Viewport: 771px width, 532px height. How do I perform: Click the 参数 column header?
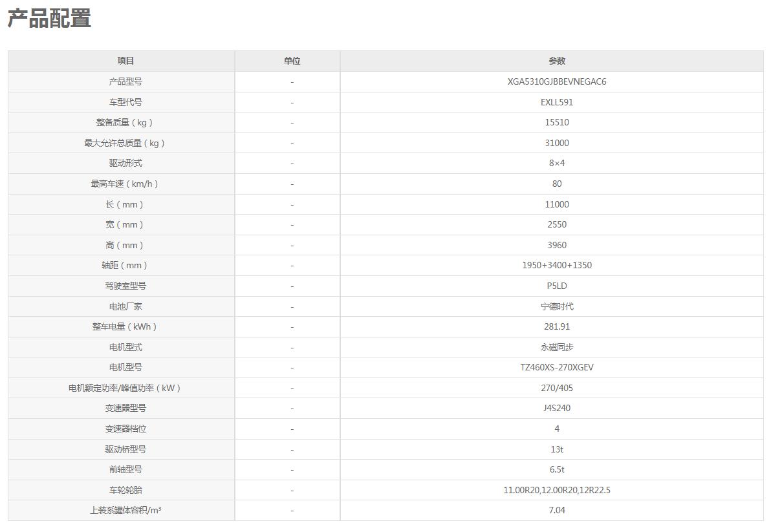556,61
